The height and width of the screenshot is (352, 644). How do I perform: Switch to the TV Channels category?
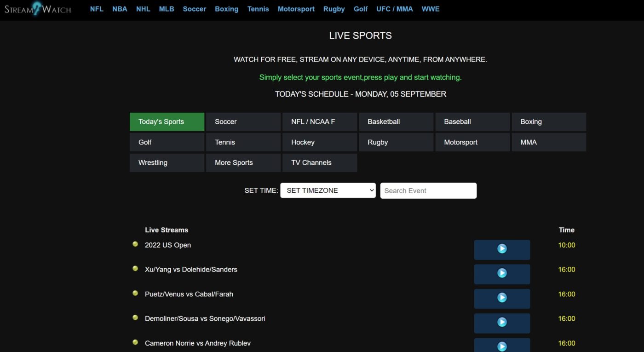point(319,162)
